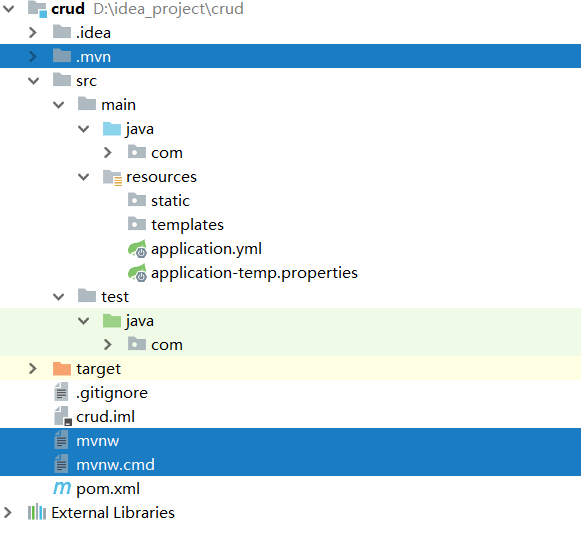The width and height of the screenshot is (581, 550).
Task: Select the External Libraries label
Action: (x=113, y=513)
